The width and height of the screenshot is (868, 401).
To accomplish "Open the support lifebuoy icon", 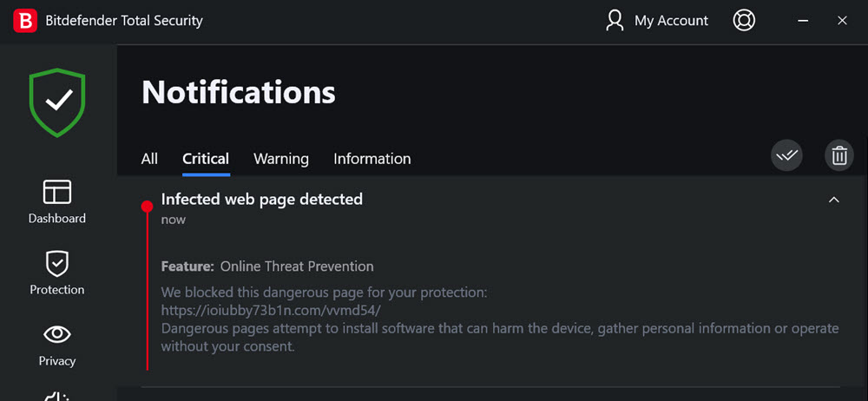I will [x=744, y=21].
